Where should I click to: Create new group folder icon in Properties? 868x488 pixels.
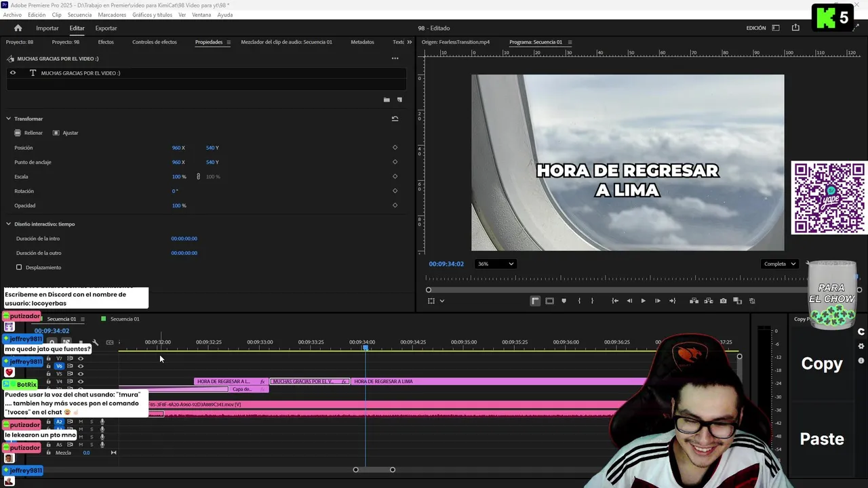coord(387,100)
